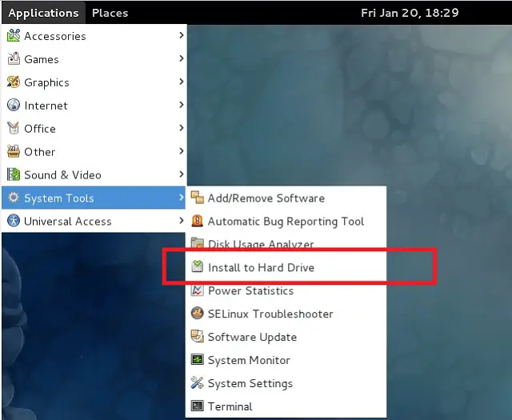
Task: Select the Internet category label
Action: [x=46, y=106]
